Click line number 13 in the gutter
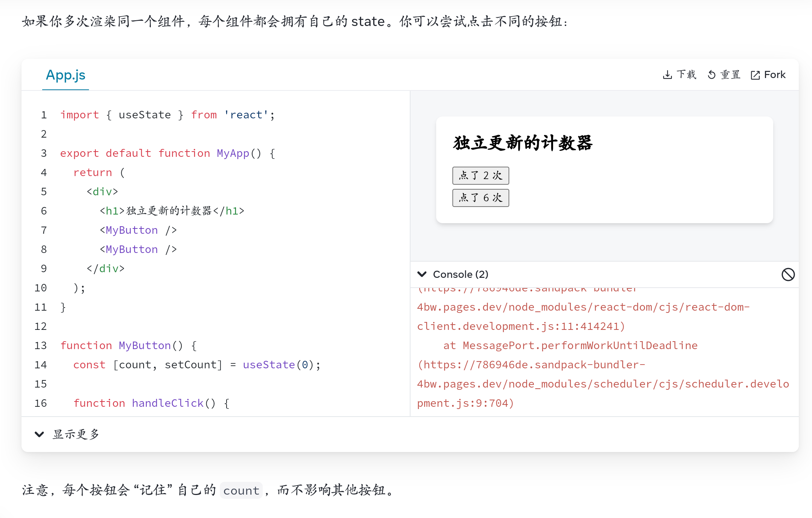Viewport: 812px width, 518px height. click(41, 346)
